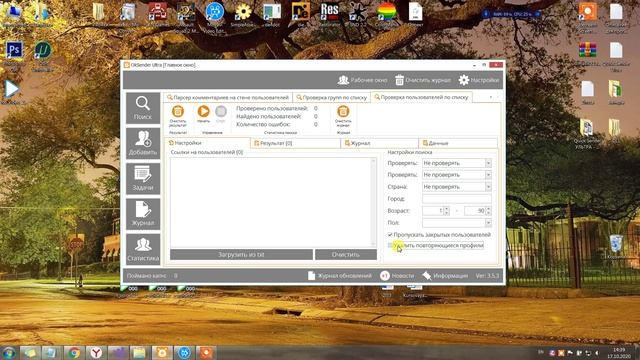Open the inner Настройки tab
Image resolution: width=640 pixels, height=360 pixels.
[208, 143]
